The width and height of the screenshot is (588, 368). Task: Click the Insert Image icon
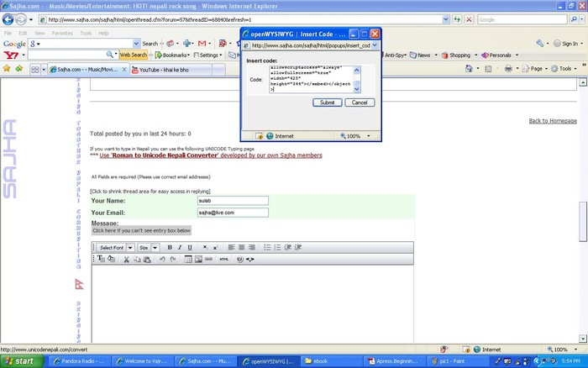click(198, 260)
